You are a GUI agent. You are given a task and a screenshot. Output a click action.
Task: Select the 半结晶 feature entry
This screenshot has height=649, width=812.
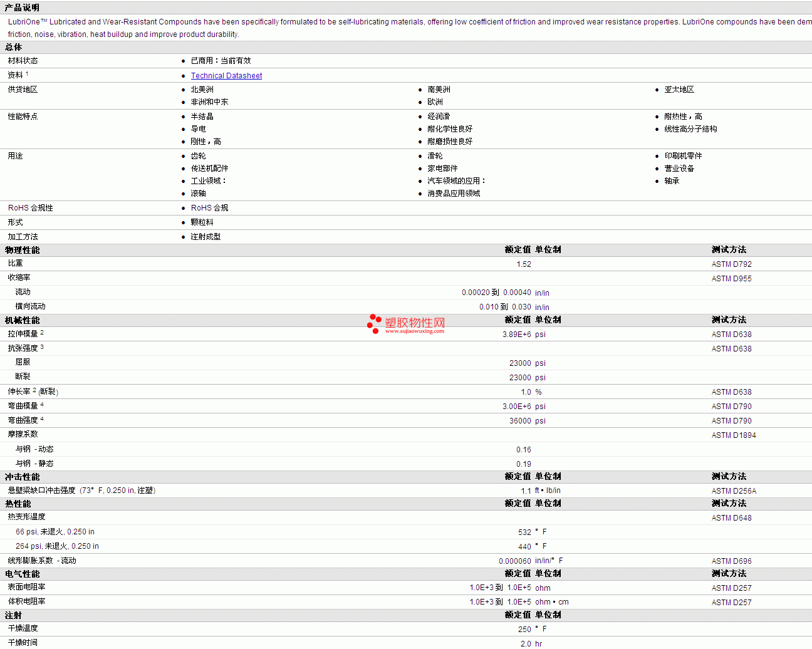coord(202,117)
